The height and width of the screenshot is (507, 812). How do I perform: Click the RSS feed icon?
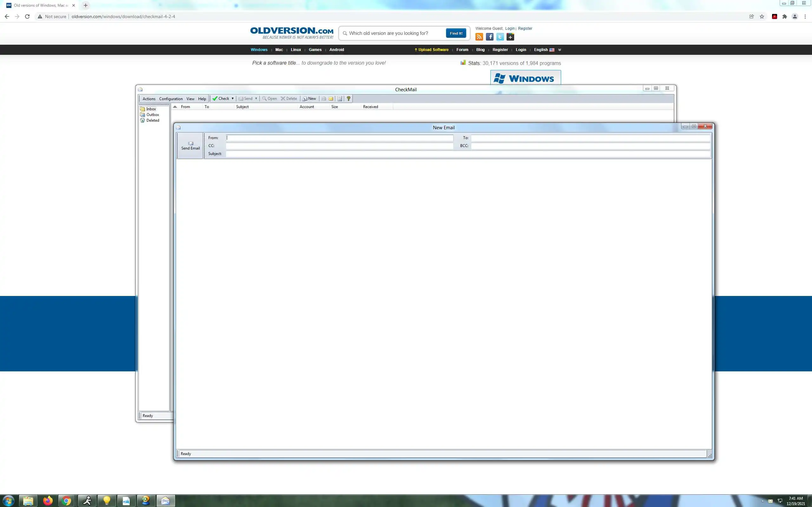(479, 37)
